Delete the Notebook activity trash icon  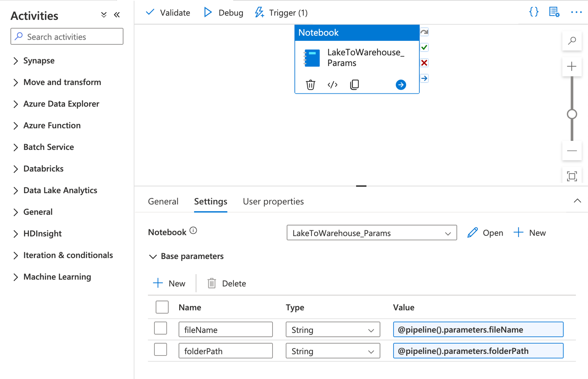[310, 85]
